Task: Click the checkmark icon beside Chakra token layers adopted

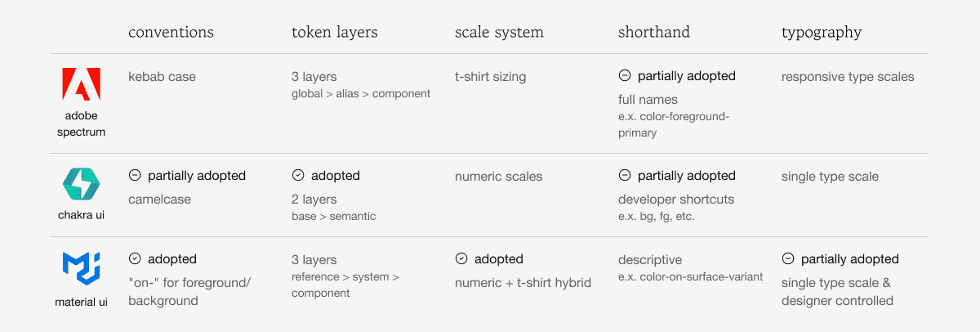Action: (298, 175)
